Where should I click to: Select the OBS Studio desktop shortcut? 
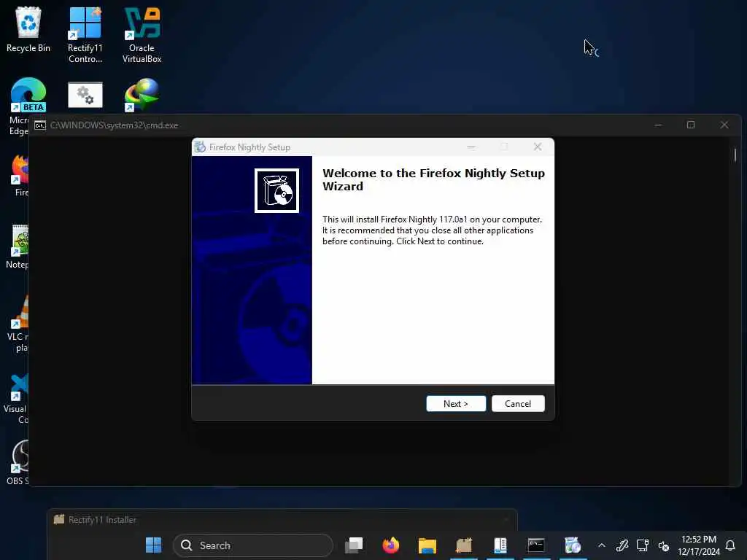pos(19,462)
